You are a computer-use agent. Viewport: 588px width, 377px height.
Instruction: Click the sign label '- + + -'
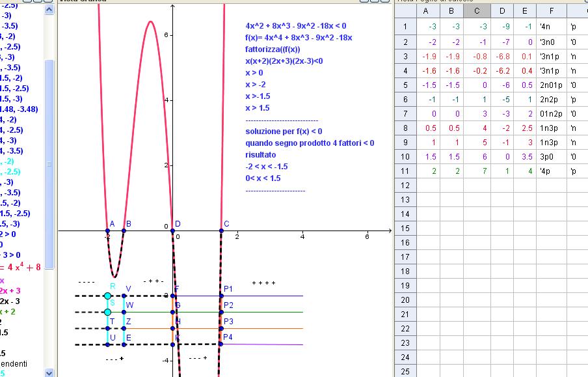click(x=154, y=281)
